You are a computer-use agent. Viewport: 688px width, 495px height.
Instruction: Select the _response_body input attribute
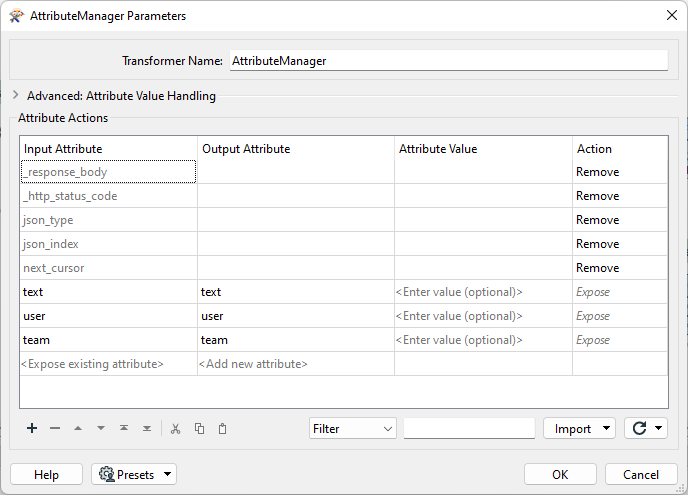pyautogui.click(x=108, y=172)
